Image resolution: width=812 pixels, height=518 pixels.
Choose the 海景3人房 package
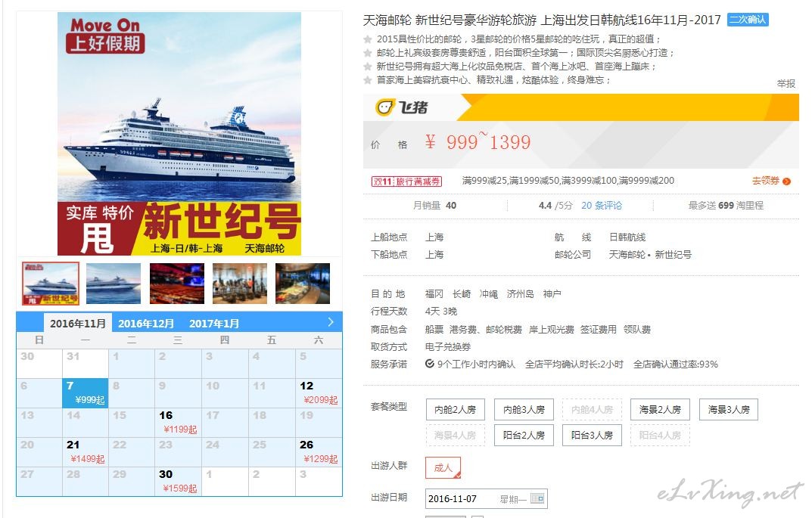click(x=729, y=409)
